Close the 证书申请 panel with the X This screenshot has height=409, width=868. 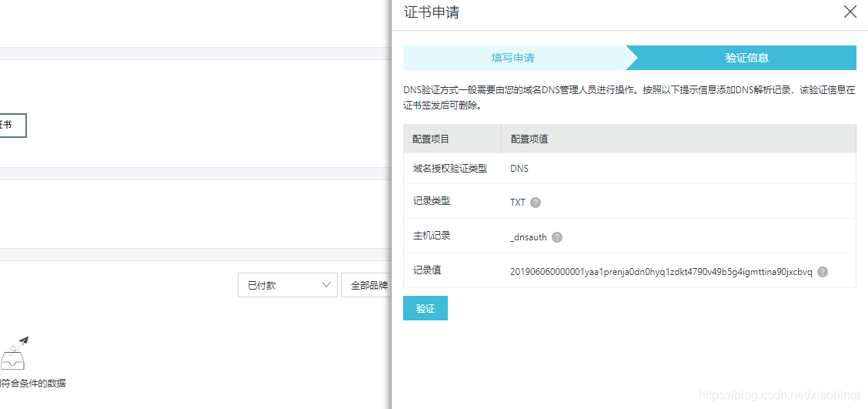pos(850,12)
